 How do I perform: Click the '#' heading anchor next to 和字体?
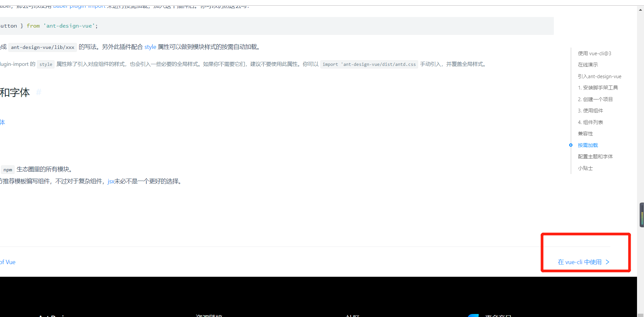click(x=39, y=92)
